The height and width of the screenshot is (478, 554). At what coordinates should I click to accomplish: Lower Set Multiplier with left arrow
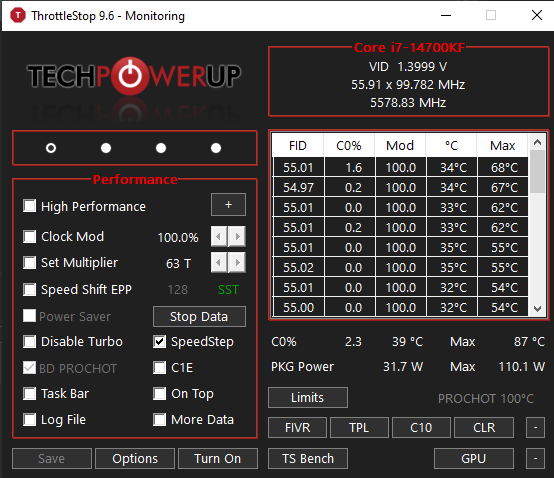tap(219, 262)
